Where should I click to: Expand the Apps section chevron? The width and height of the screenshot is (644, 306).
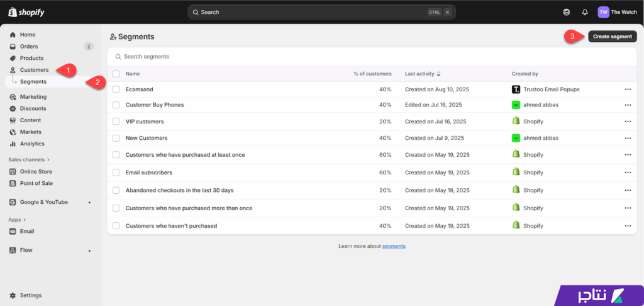[x=25, y=220]
